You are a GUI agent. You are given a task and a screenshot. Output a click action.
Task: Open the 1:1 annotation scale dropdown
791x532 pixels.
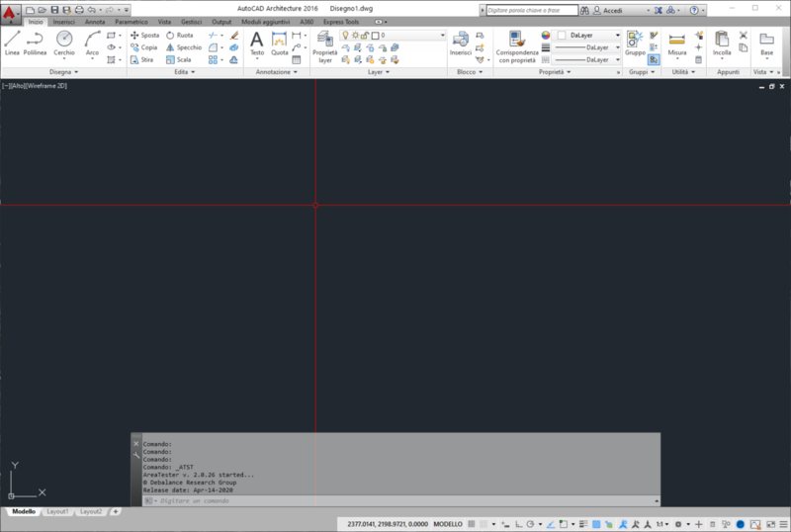662,524
